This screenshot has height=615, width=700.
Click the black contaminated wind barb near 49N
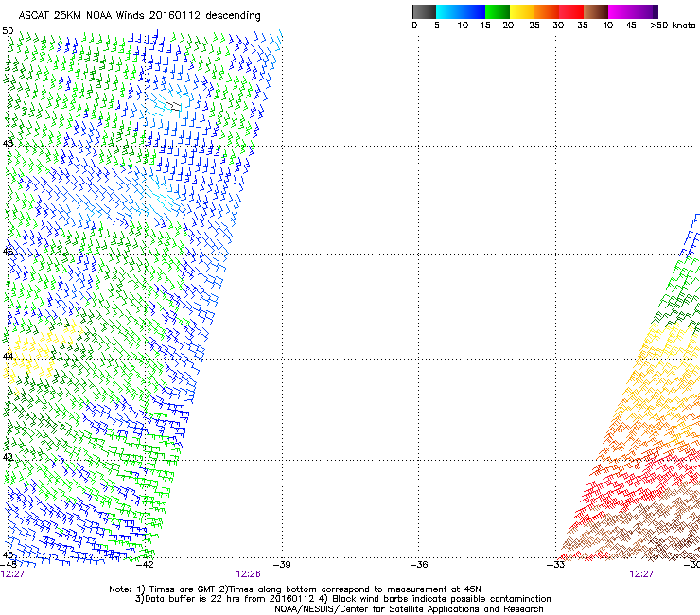(x=173, y=106)
